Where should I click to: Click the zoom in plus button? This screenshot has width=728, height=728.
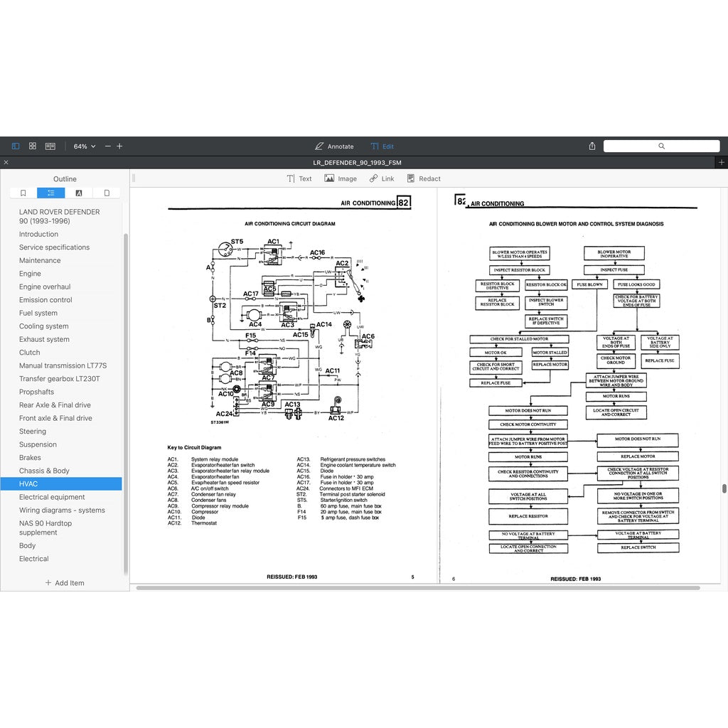point(119,146)
